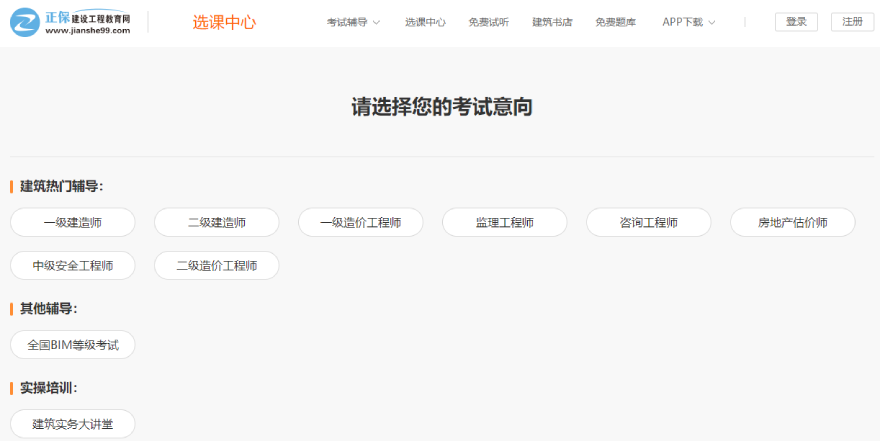Pick the 咨询工程师 exam option
880x441 pixels.
coord(648,222)
